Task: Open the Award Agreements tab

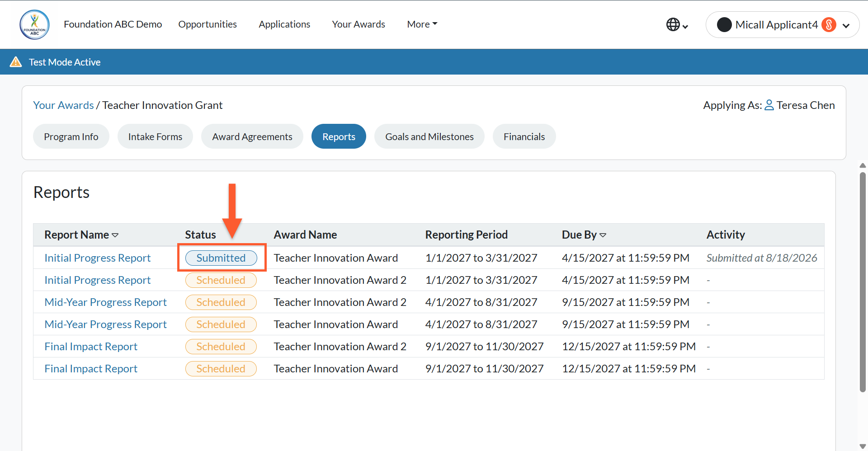Action: coord(252,136)
